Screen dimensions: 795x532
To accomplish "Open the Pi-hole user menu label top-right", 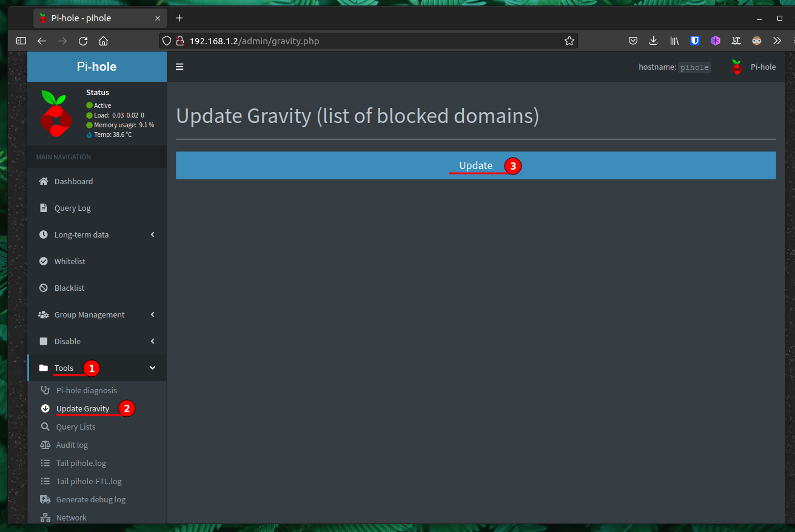I will point(763,67).
